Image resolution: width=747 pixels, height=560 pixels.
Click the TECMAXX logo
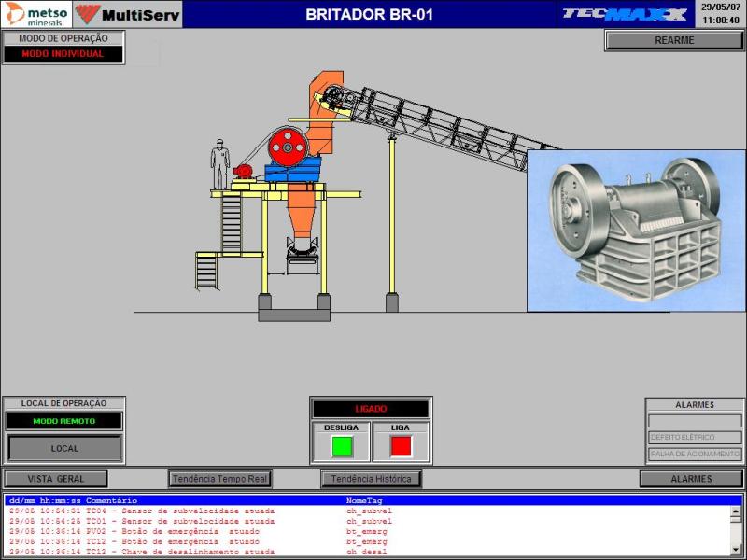[x=625, y=14]
